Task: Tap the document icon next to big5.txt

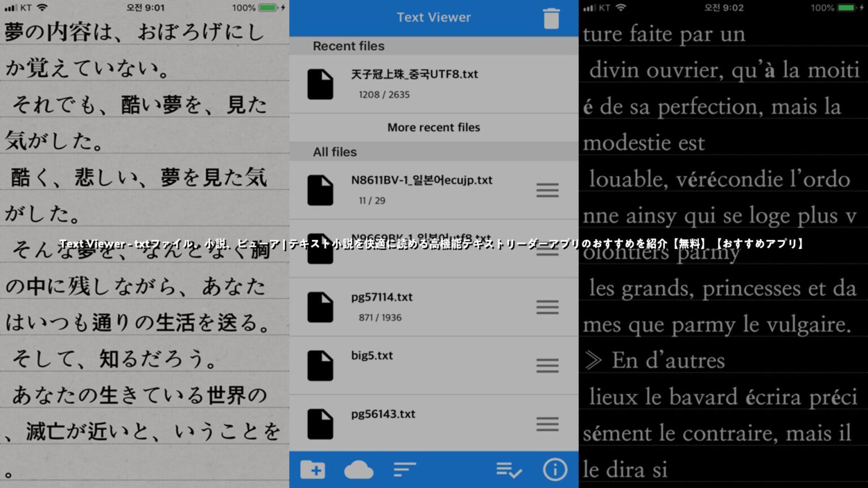Action: click(x=320, y=365)
